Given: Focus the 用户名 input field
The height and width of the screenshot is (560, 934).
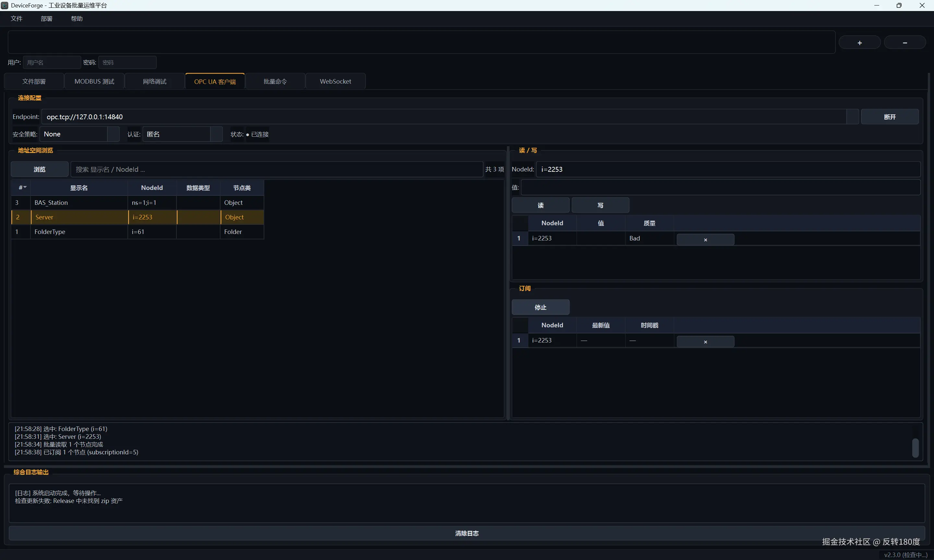Looking at the screenshot, I should click(x=52, y=62).
